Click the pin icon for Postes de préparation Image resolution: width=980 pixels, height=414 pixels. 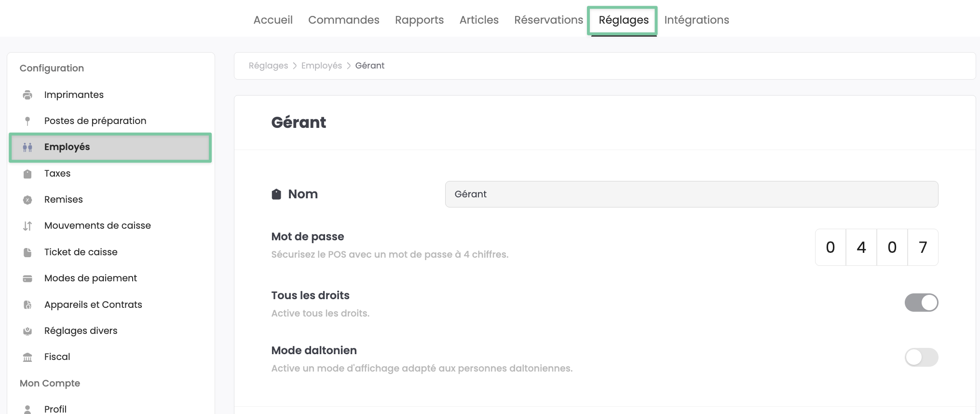pyautogui.click(x=27, y=121)
